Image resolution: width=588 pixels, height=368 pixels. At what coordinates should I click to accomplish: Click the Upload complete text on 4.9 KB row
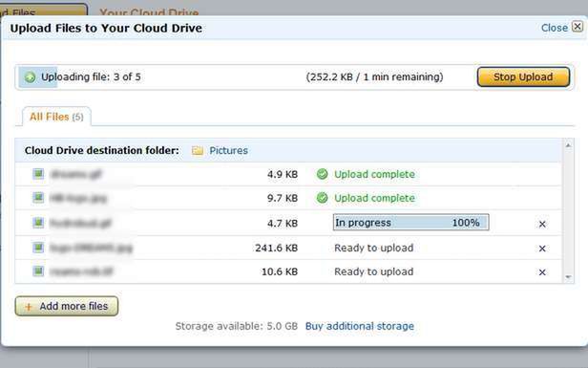pos(374,174)
